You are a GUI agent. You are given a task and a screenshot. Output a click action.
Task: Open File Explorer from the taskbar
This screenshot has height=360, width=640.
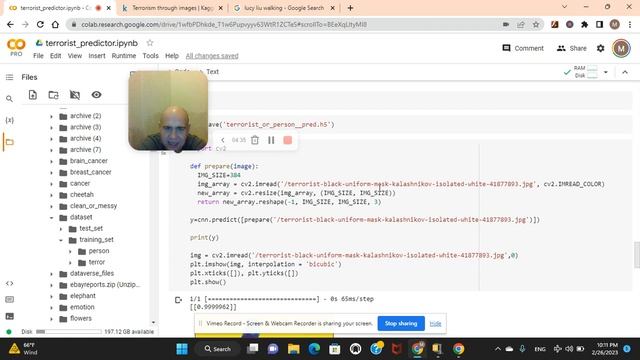293,349
